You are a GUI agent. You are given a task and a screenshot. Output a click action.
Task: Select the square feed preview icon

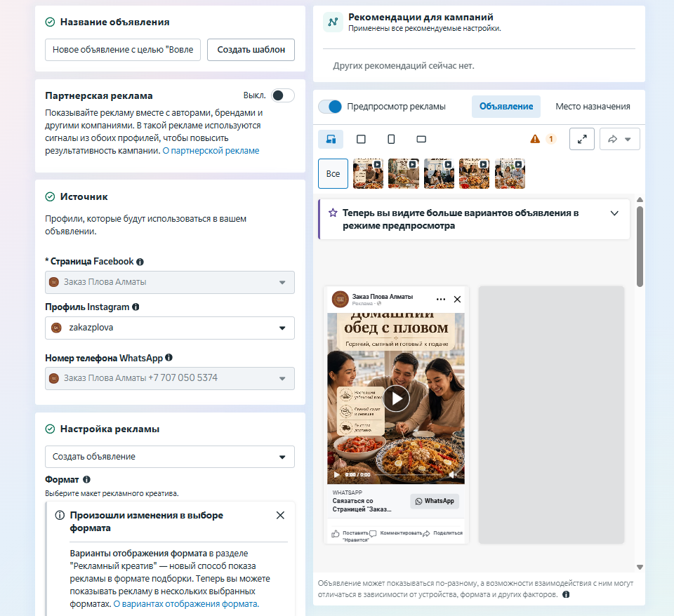point(361,139)
